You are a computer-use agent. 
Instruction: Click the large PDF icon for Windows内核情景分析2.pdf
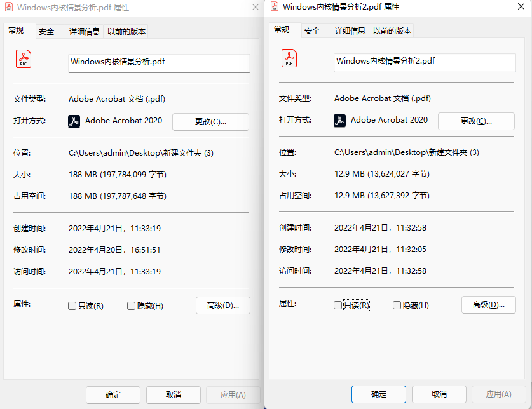click(x=289, y=59)
